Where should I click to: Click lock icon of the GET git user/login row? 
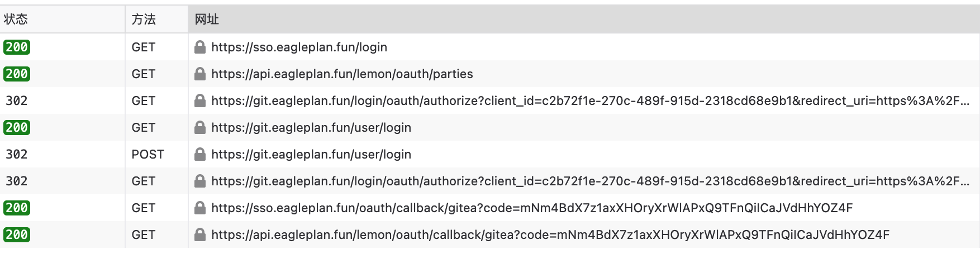(200, 127)
